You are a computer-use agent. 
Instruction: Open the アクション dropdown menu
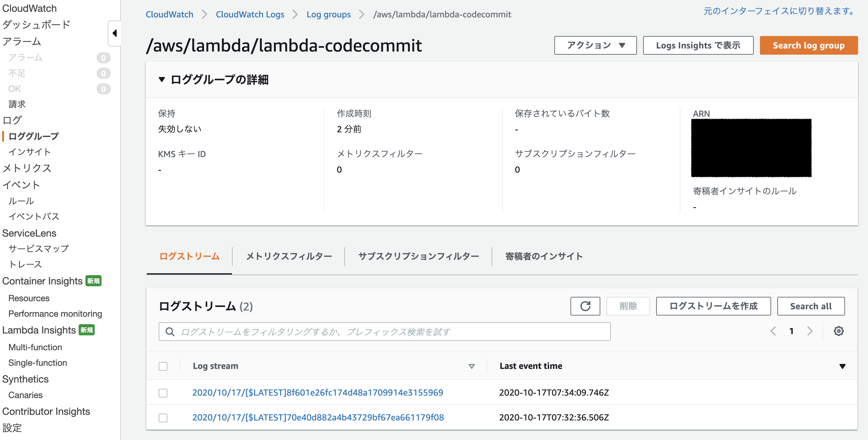[x=595, y=45]
